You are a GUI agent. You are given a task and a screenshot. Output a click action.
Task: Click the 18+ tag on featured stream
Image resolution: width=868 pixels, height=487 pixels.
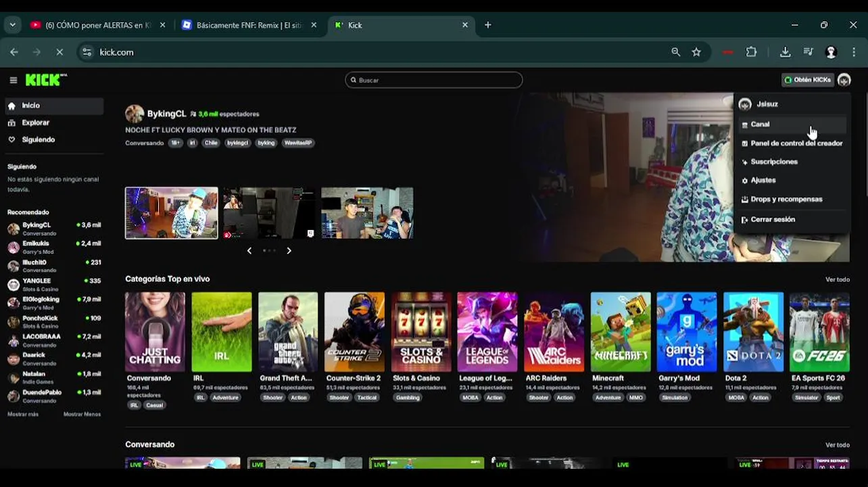click(175, 143)
